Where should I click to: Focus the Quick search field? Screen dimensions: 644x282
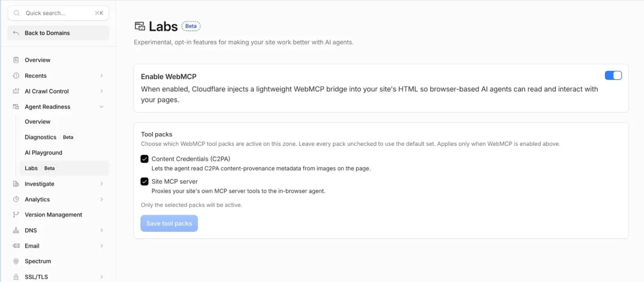coord(59,13)
